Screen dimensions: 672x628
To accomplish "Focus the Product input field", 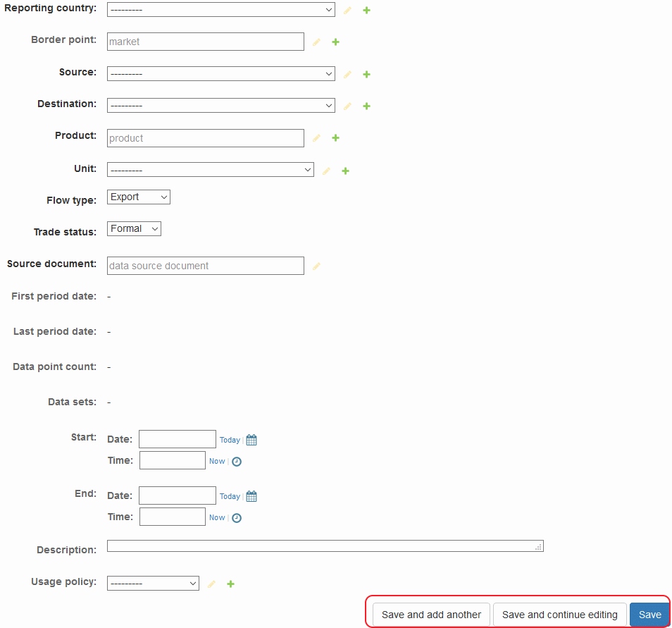I will pyautogui.click(x=206, y=138).
